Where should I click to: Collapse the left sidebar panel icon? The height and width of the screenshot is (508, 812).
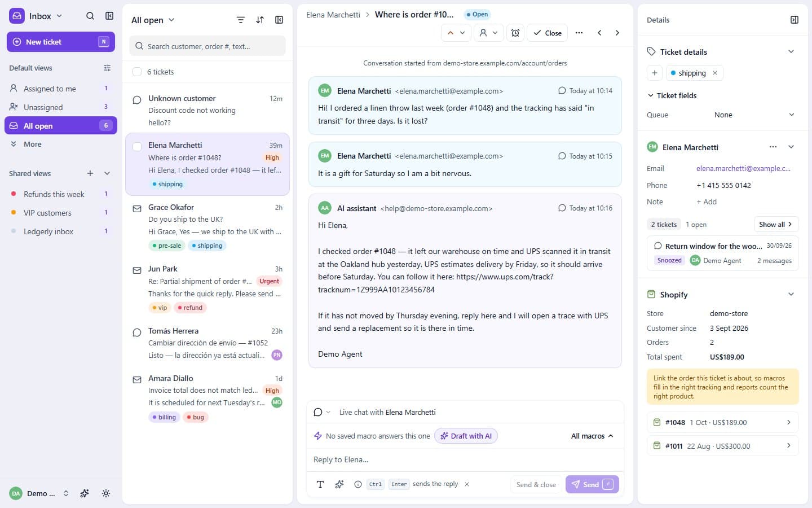(109, 16)
